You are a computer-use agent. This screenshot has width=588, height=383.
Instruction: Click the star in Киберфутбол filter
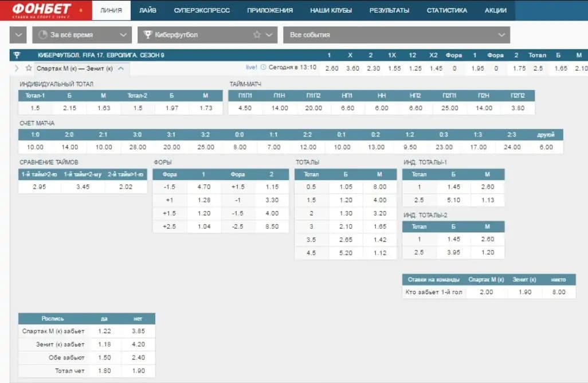(x=257, y=35)
